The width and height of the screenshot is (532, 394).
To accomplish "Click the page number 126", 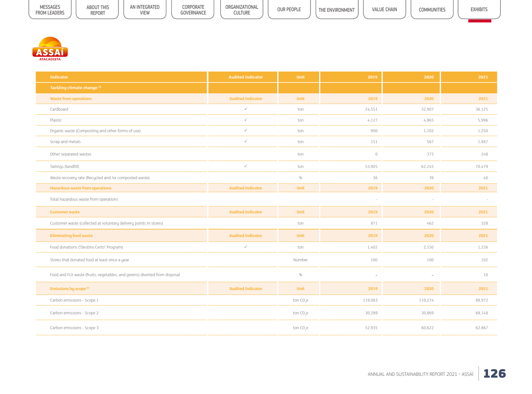I will tap(494, 373).
